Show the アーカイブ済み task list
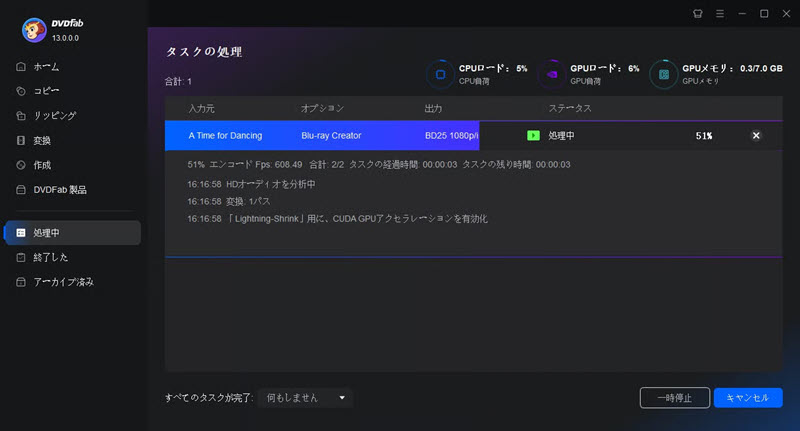This screenshot has height=431, width=800. point(62,282)
